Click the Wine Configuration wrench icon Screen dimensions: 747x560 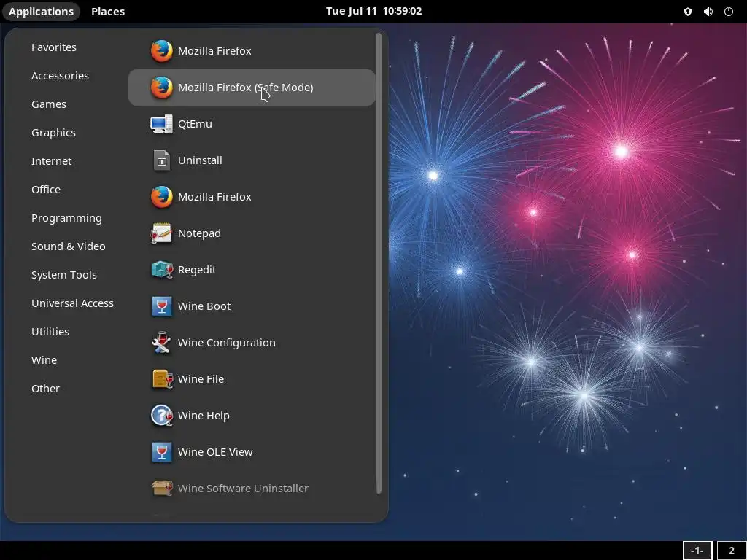pos(161,343)
